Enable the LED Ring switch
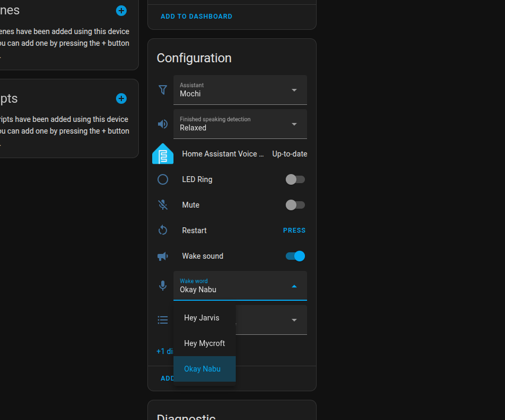 tap(295, 179)
